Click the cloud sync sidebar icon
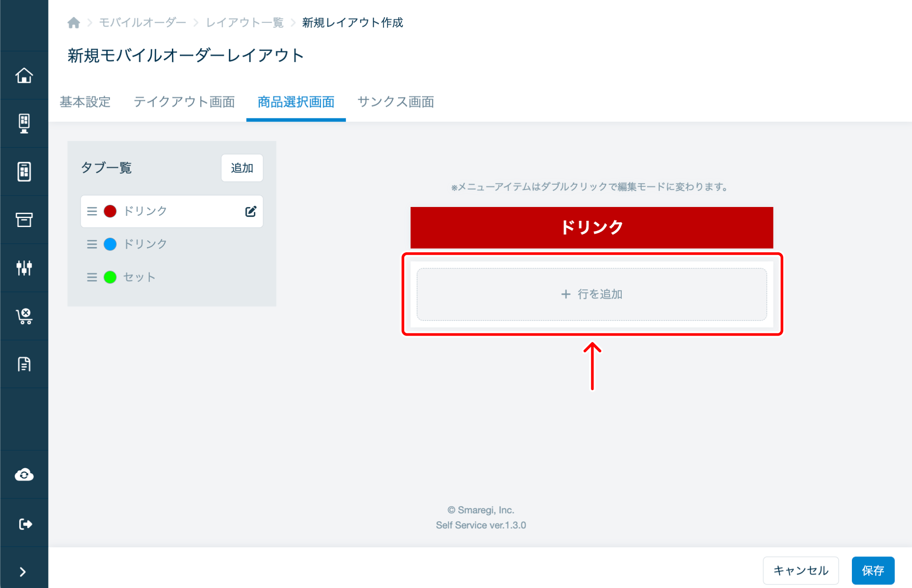 [x=24, y=475]
